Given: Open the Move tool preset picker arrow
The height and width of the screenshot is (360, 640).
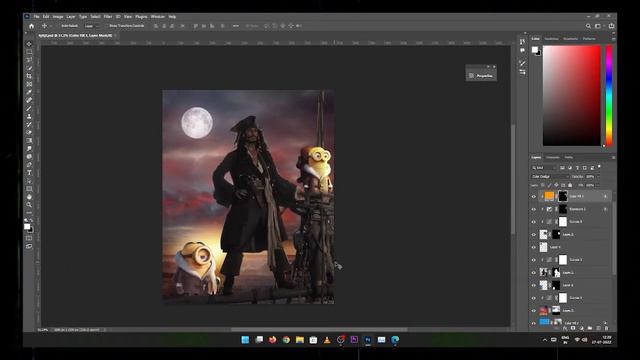Looking at the screenshot, I should tap(50, 26).
